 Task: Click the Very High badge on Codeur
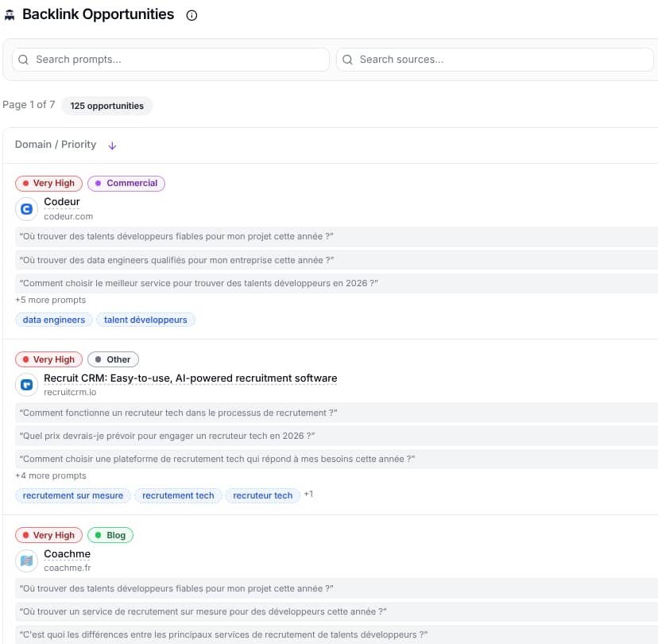pyautogui.click(x=48, y=184)
